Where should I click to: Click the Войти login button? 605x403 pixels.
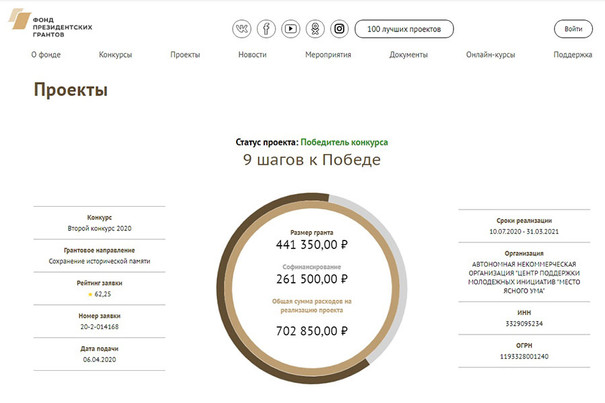(573, 29)
